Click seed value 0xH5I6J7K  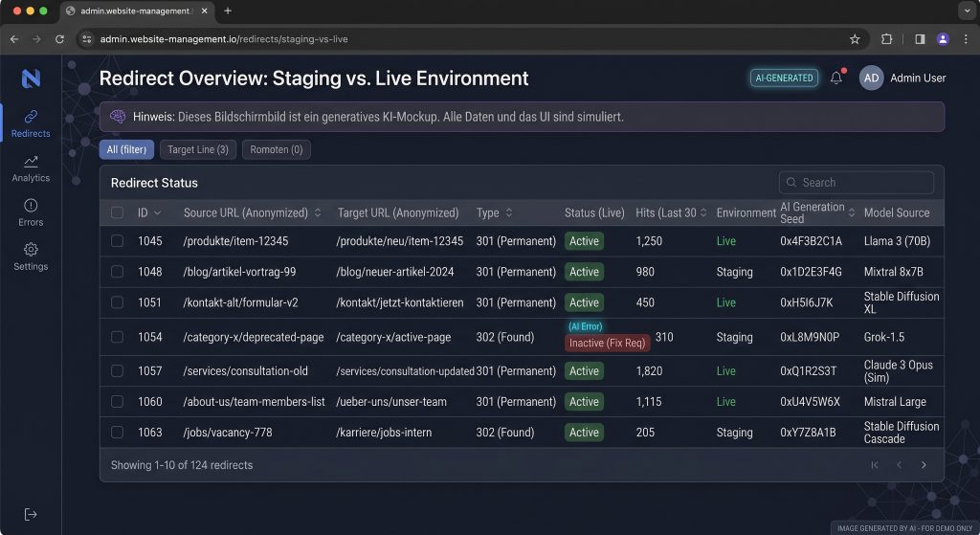point(806,302)
